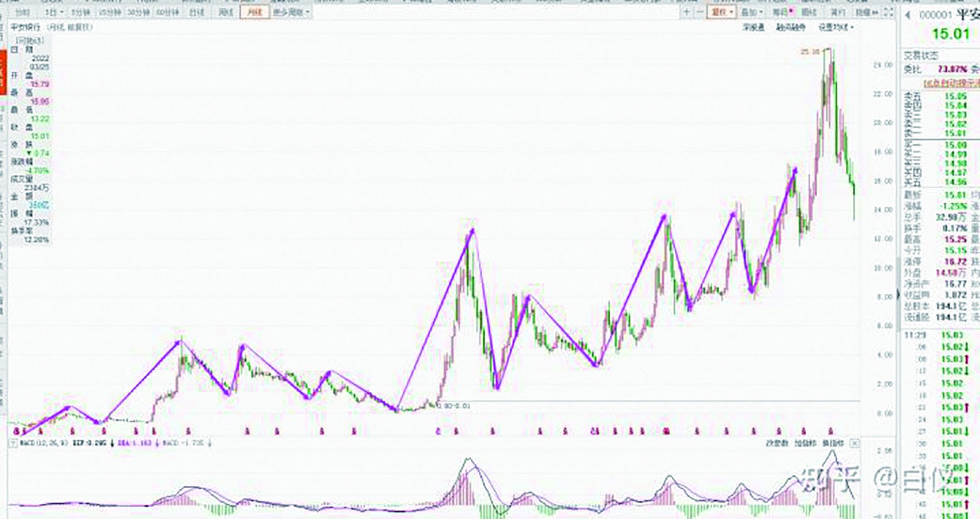Click 换指标 in the MACD panel
Screen dimensions: 980x519
[832, 444]
